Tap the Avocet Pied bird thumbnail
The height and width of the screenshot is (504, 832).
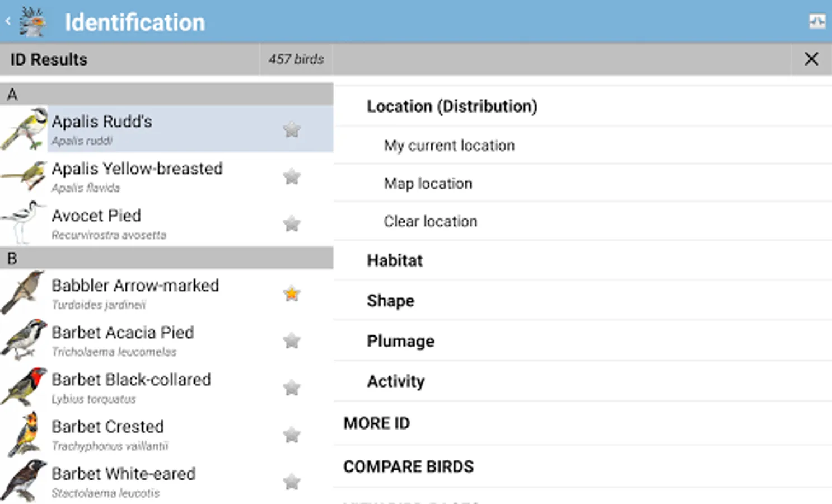pos(24,223)
